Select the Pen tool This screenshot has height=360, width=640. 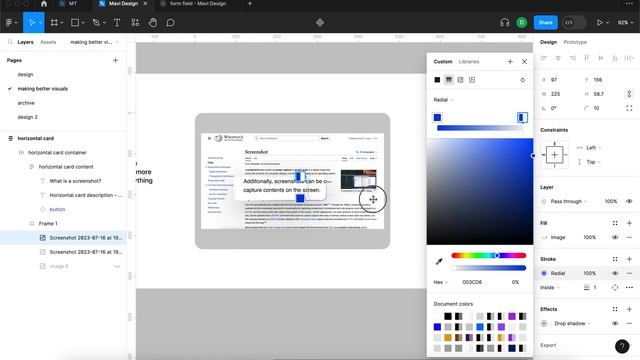click(x=96, y=22)
